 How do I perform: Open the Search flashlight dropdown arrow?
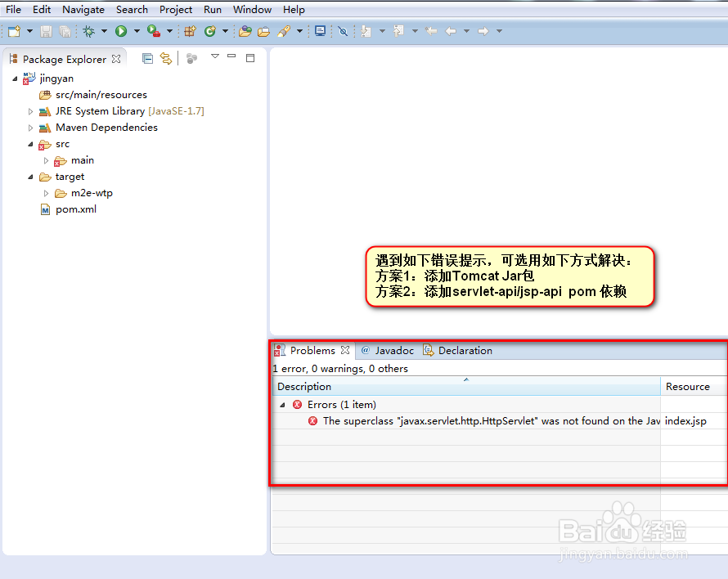pos(299,31)
